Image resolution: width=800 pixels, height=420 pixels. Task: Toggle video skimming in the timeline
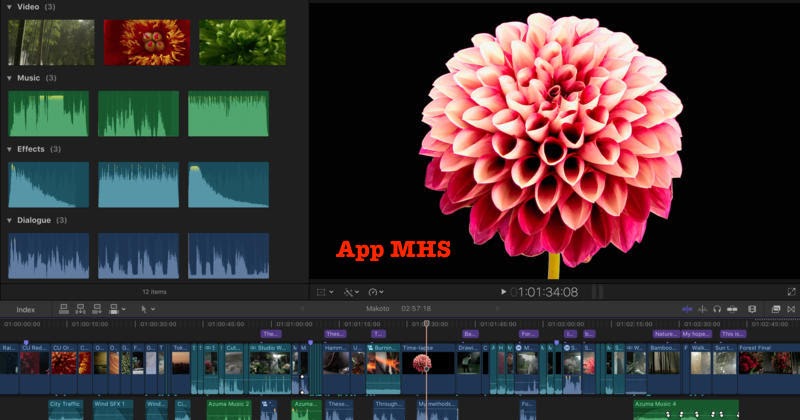coord(687,309)
